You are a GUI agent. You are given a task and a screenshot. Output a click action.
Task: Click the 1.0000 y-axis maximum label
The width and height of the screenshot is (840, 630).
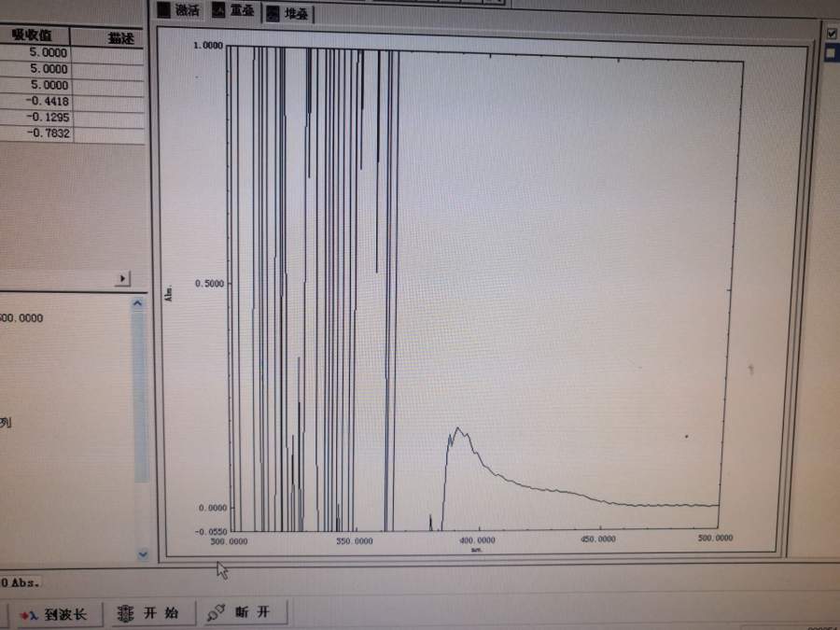tap(207, 45)
